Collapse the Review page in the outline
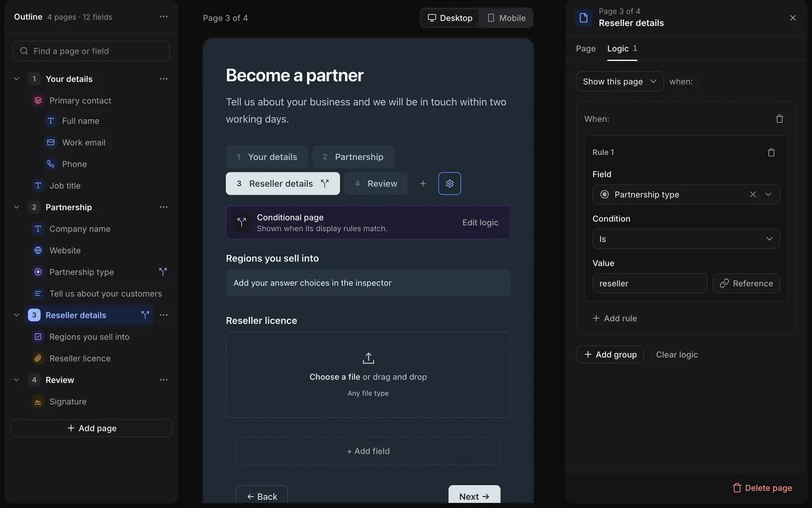The image size is (812, 508). (16, 380)
